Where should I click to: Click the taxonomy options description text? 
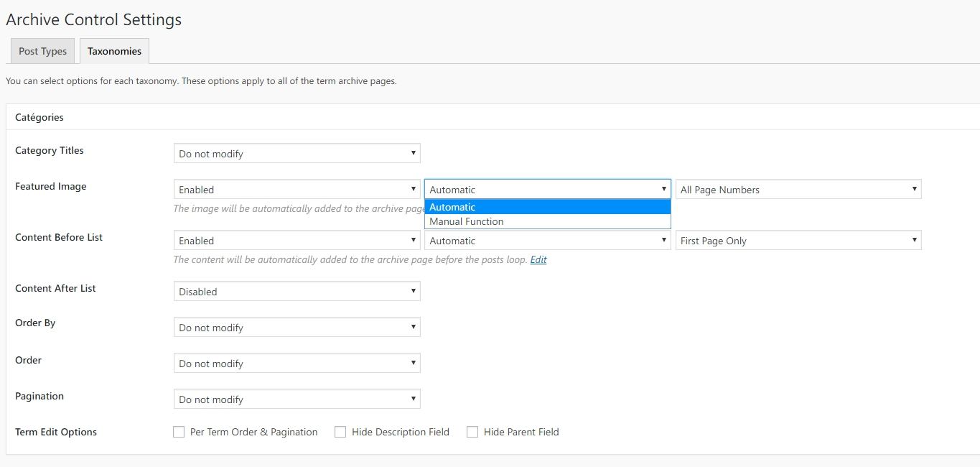[201, 80]
